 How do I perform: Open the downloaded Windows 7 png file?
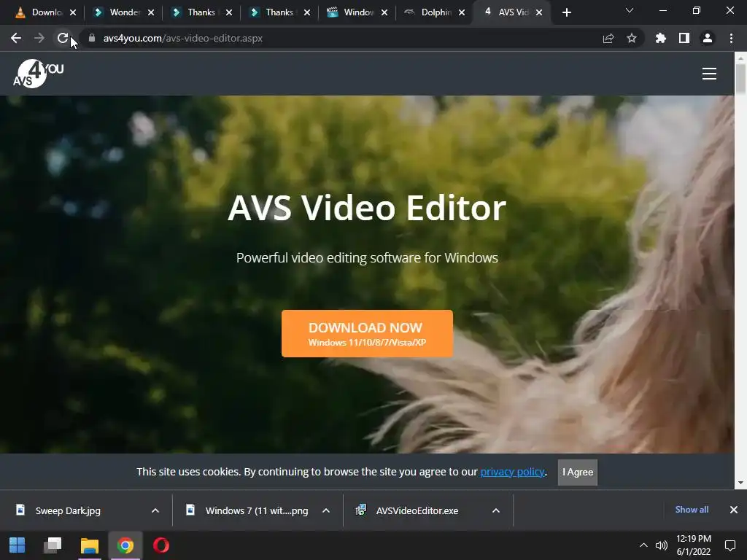(257, 510)
